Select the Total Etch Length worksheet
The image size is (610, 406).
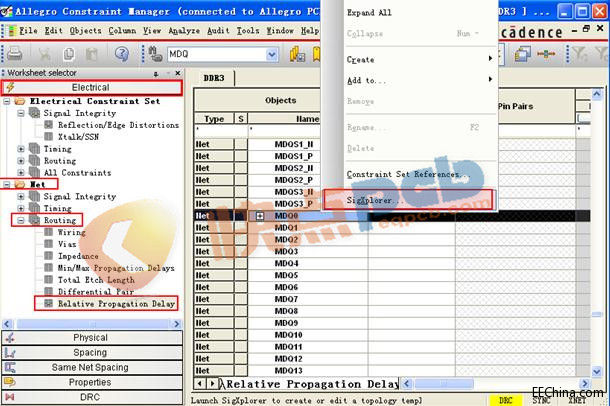tap(96, 280)
